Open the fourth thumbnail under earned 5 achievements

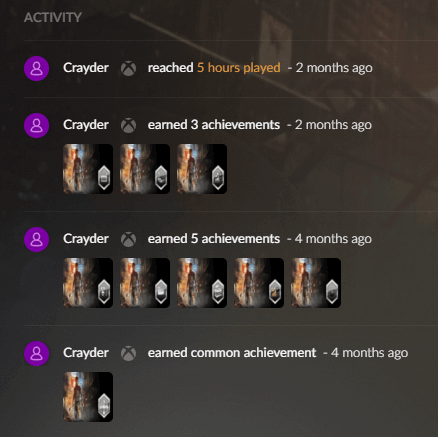coord(259,283)
